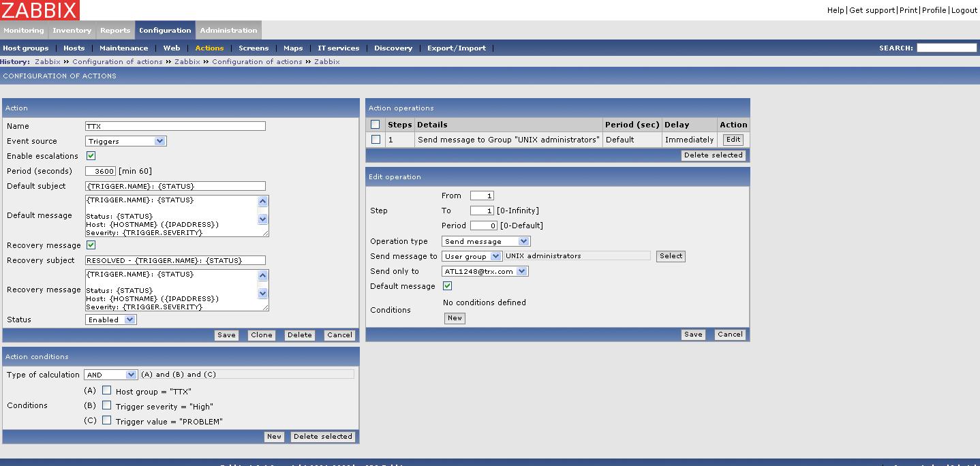Check the Host group TTX condition
Viewport: 980px width, 466px height.
(x=106, y=391)
